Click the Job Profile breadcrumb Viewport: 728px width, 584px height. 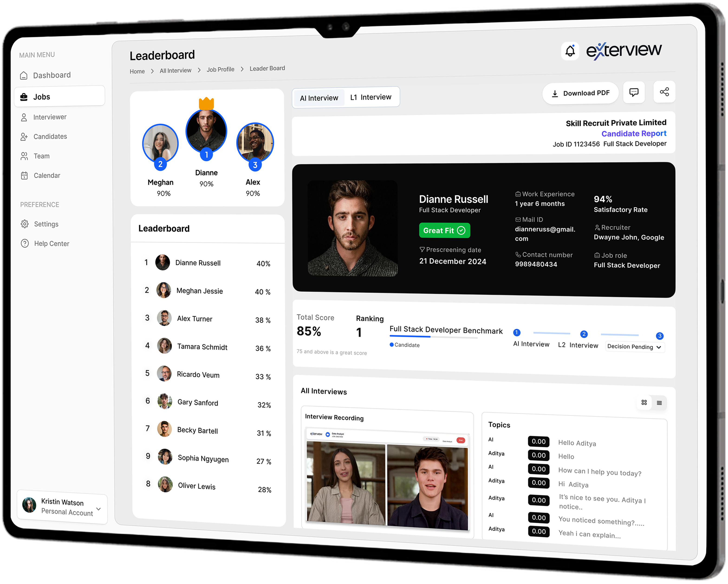pyautogui.click(x=220, y=70)
